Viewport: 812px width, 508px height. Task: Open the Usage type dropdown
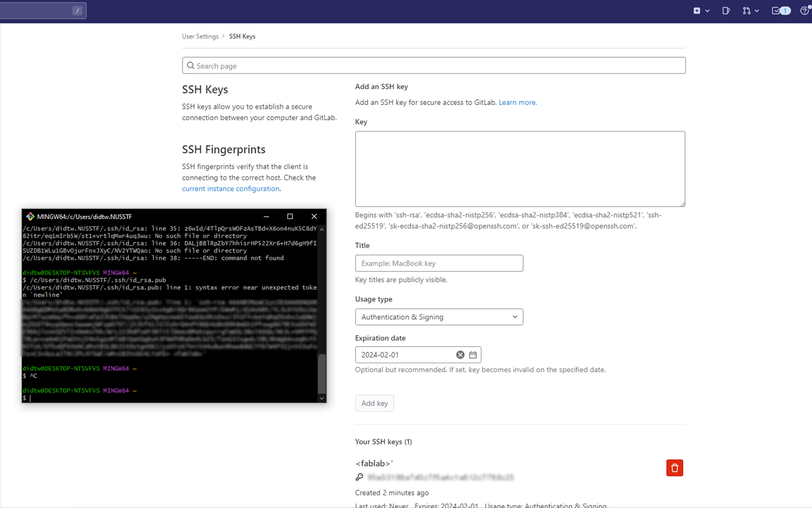[x=439, y=317]
